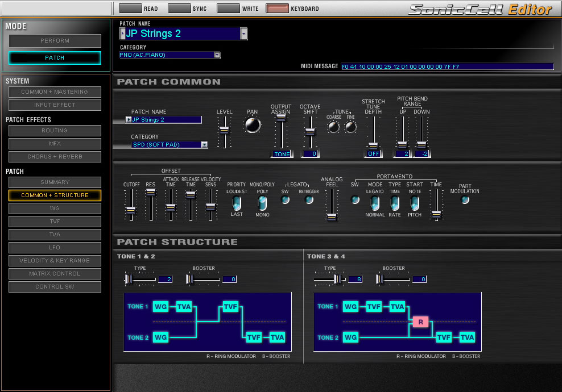Viewport: 562px width, 392px height.
Task: Toggle the Portamento SW button
Action: click(355, 200)
